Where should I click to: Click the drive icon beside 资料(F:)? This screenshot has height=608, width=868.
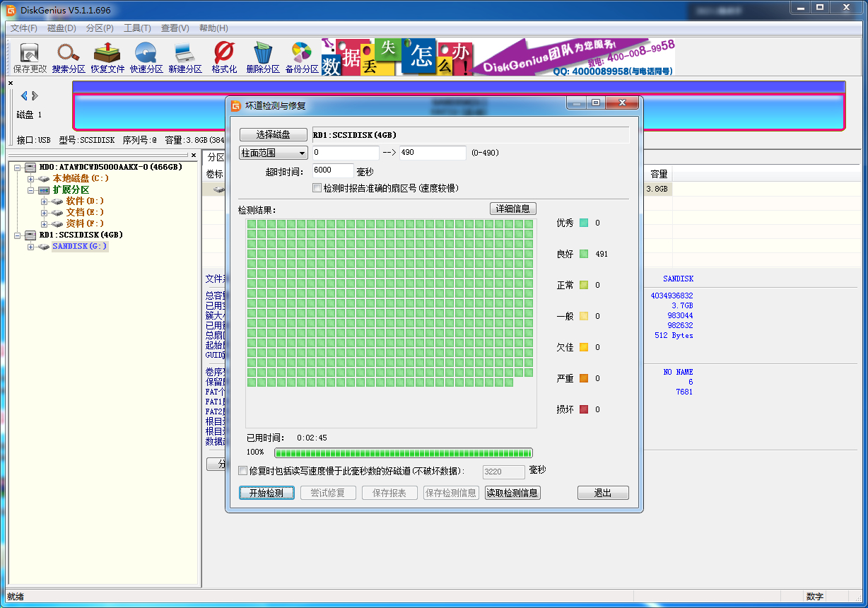[x=57, y=223]
